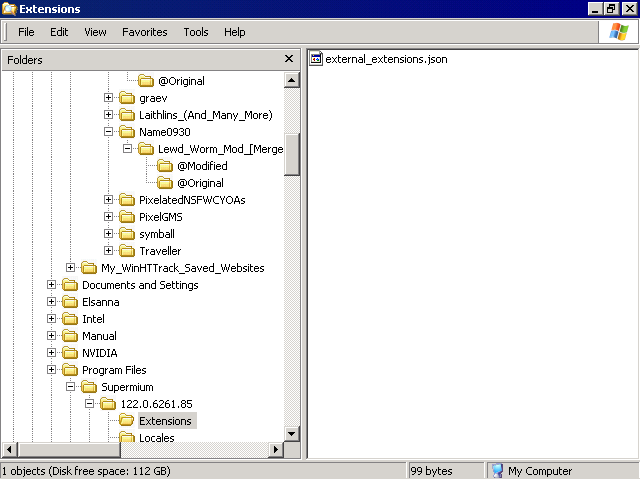Click the horizontal scroll left arrow
Image resolution: width=640 pixels, height=480 pixels.
tap(9, 450)
